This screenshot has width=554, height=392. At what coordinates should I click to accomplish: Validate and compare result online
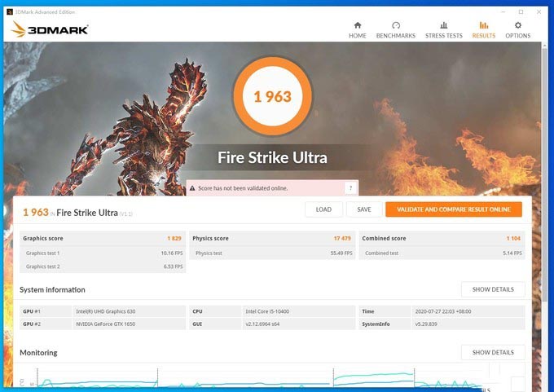click(x=454, y=209)
